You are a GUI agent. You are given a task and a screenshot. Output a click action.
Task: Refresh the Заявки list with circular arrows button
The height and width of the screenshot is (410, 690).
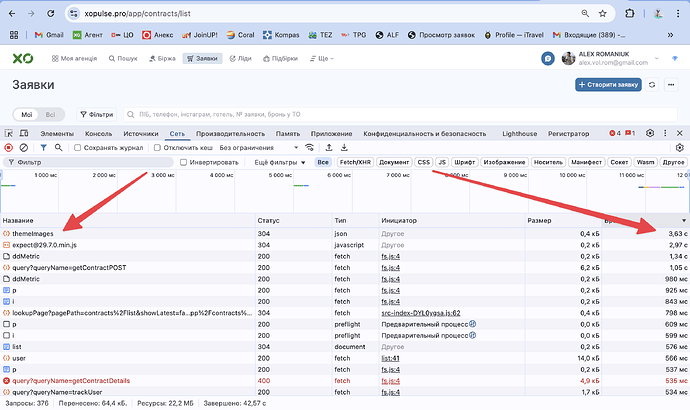[x=652, y=84]
